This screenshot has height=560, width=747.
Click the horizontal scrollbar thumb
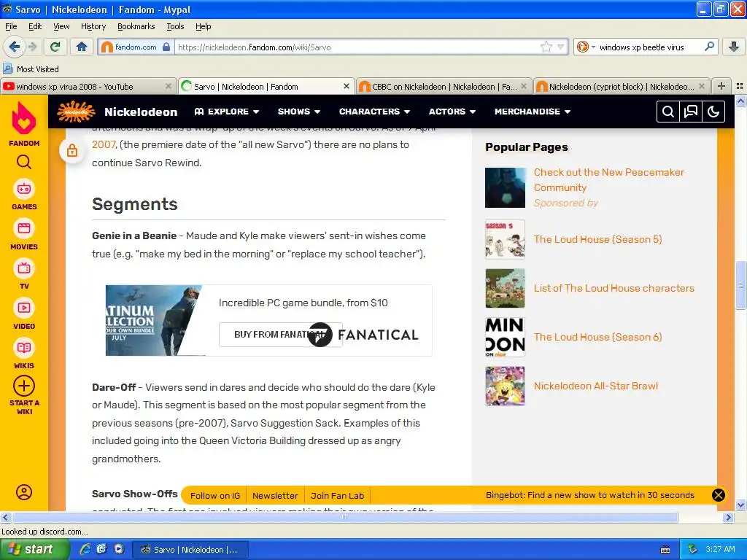pyautogui.click(x=345, y=517)
